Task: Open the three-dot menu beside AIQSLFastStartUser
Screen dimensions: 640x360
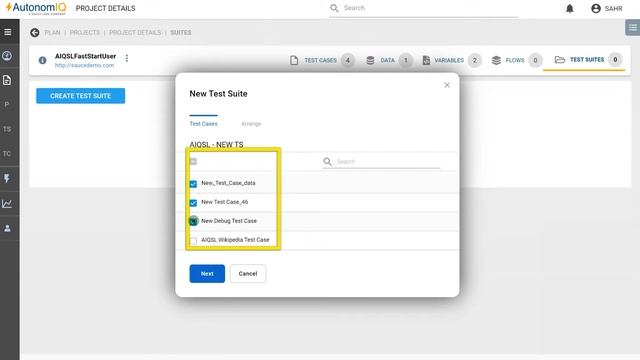Action: (x=127, y=58)
